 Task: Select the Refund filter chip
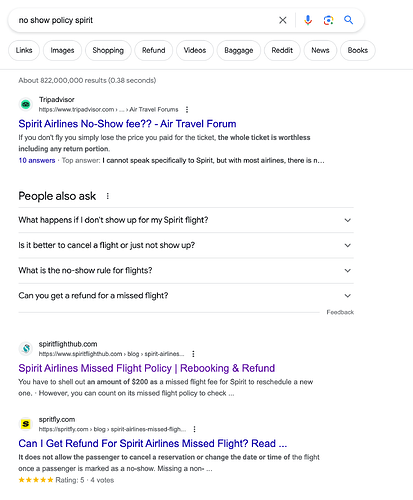[153, 50]
